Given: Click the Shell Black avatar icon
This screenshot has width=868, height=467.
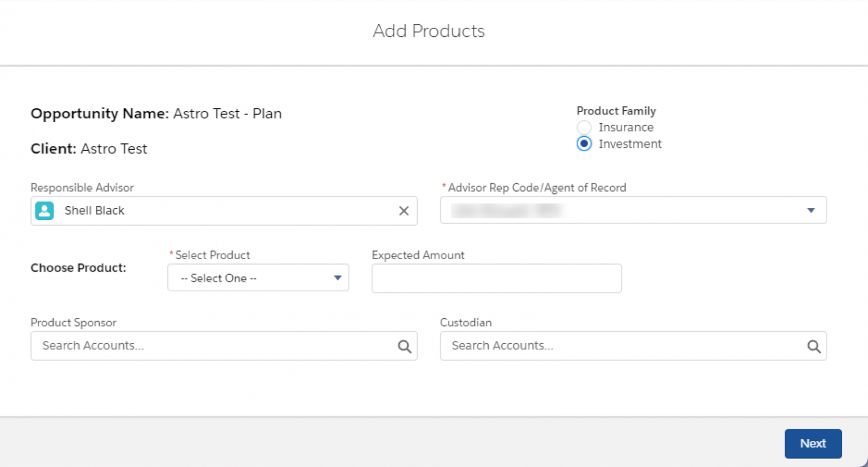Looking at the screenshot, I should pyautogui.click(x=44, y=210).
